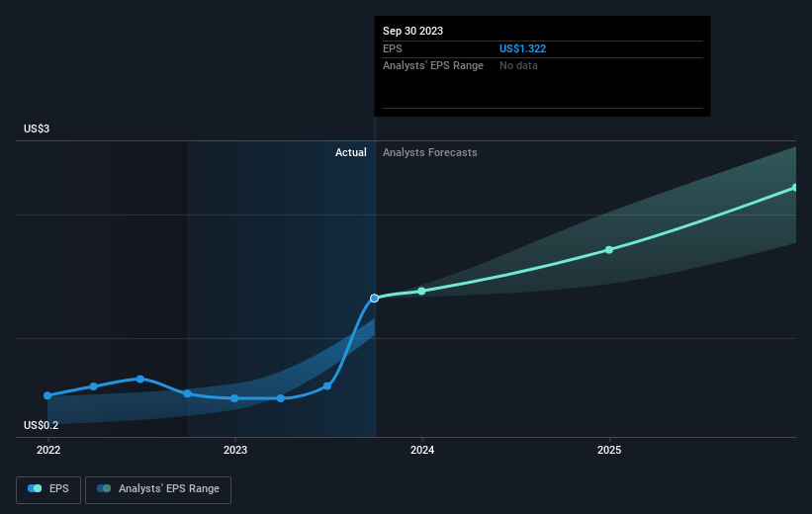Toggle the EPS legend series
812x514 pixels.
[48, 489]
